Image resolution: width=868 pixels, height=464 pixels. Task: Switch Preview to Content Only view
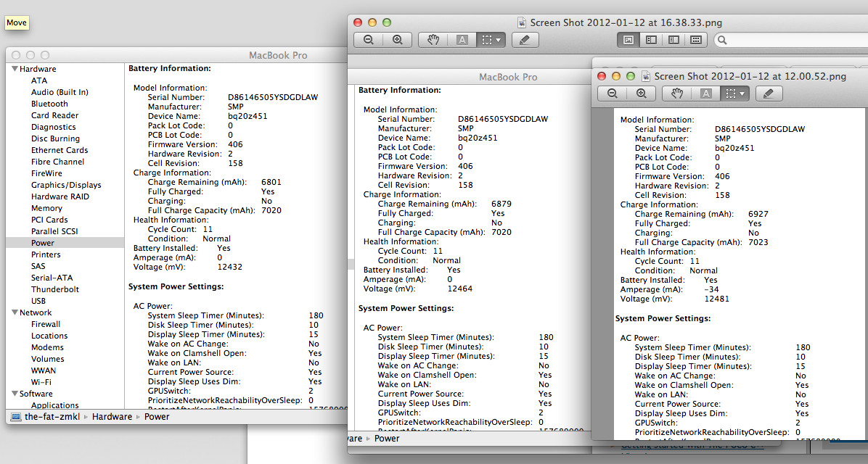click(x=629, y=40)
